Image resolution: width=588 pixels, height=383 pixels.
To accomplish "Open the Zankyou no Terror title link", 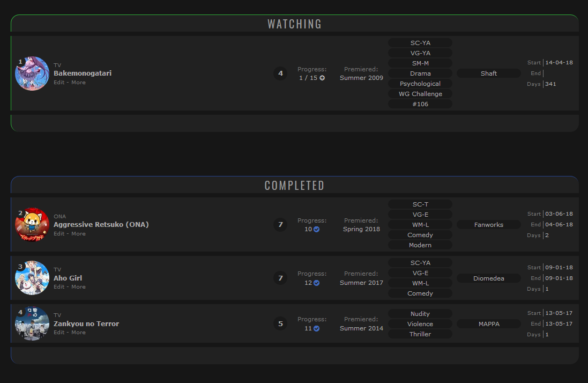I will click(x=86, y=324).
